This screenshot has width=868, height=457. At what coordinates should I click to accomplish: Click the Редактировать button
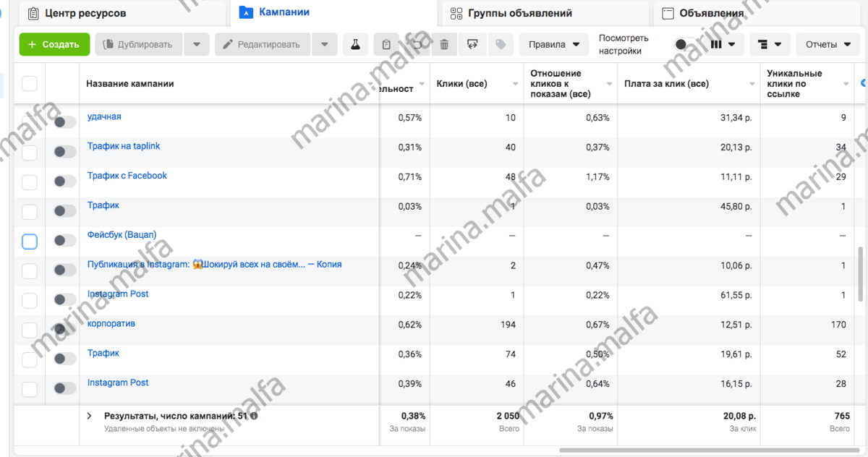click(x=263, y=44)
